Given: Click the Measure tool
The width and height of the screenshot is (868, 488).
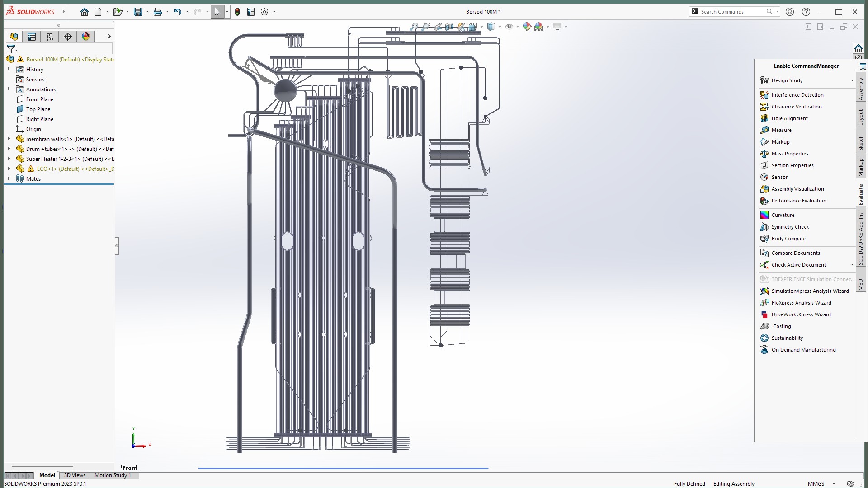Looking at the screenshot, I should pyautogui.click(x=781, y=130).
